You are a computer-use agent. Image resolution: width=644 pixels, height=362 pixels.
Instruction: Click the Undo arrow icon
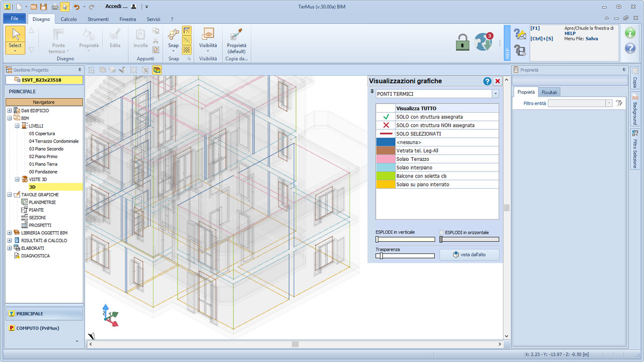pos(76,6)
